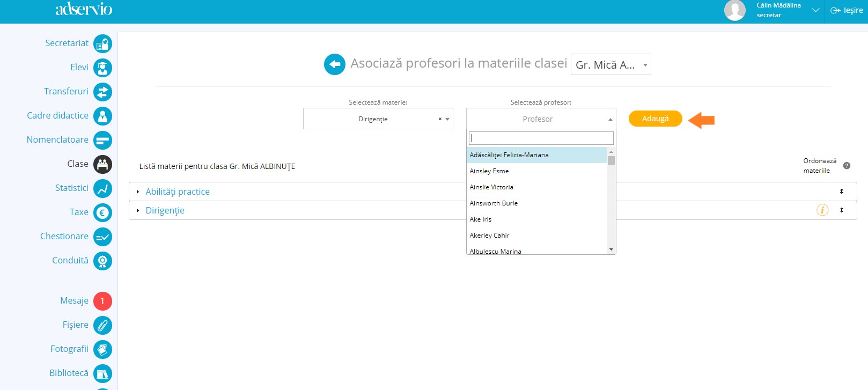This screenshot has width=868, height=390.
Task: Select Akerley Cahir from the list
Action: (537, 236)
